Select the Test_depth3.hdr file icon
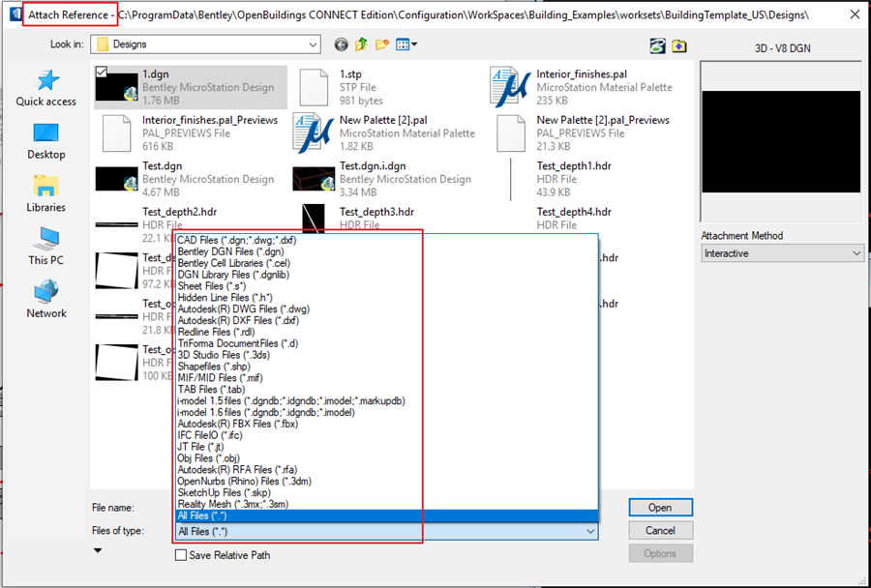 [314, 219]
